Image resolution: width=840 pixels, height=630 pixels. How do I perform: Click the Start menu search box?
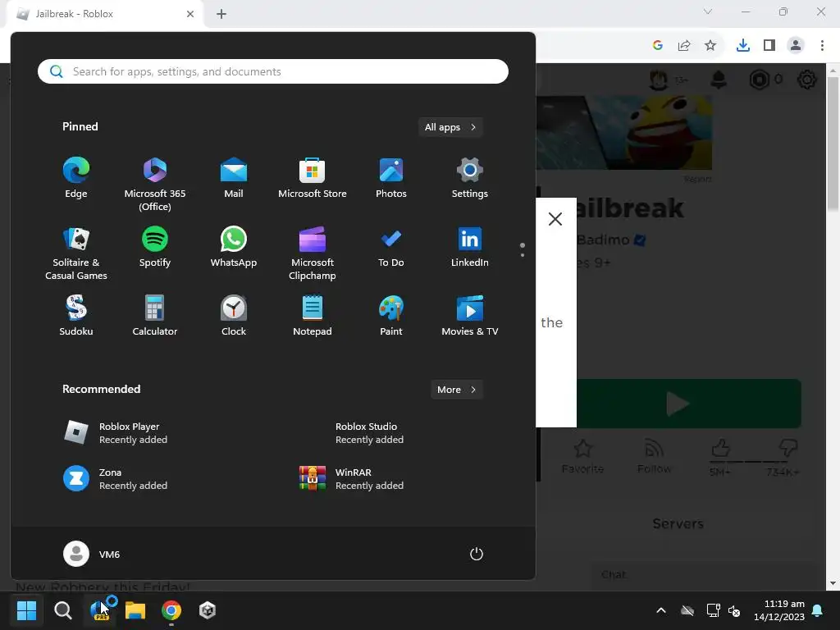[272, 71]
